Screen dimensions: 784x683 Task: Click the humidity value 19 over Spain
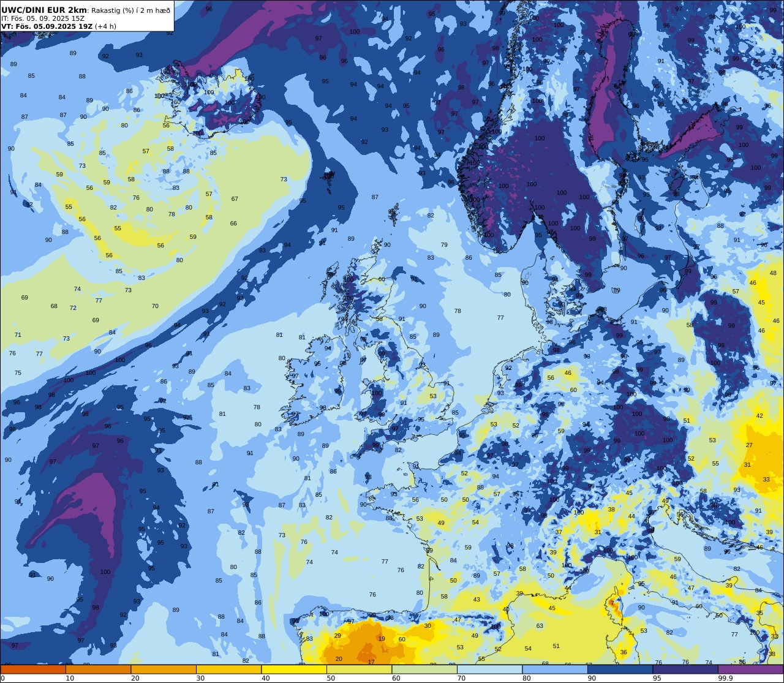pos(382,638)
